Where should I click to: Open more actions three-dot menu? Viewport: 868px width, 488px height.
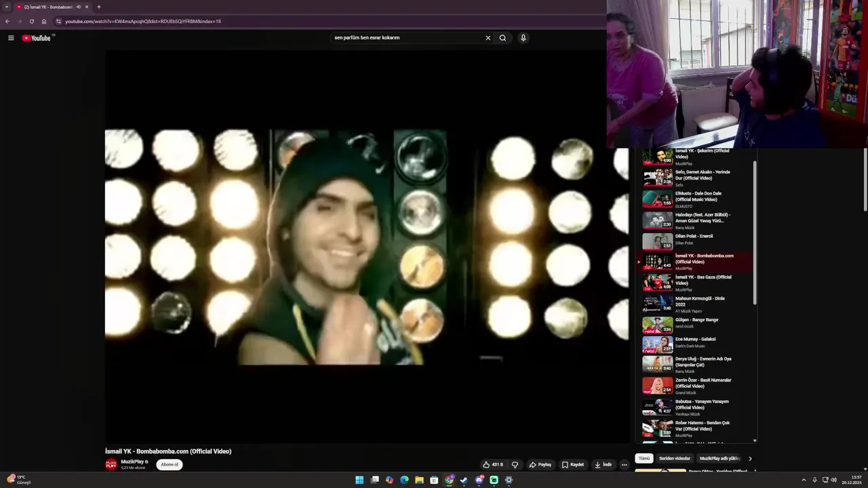623,465
